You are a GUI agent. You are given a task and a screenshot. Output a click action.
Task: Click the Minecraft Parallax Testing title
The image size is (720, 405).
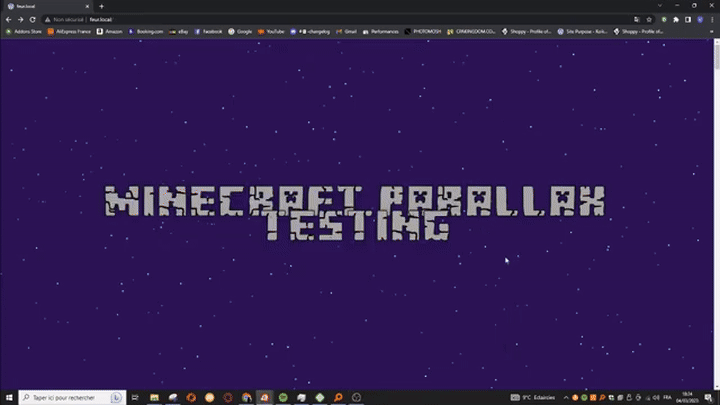click(355, 213)
